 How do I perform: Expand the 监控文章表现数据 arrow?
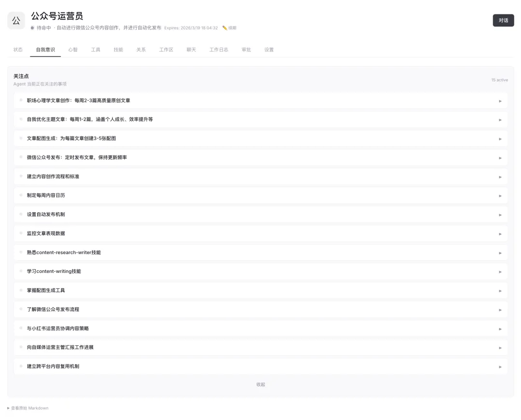click(x=500, y=234)
